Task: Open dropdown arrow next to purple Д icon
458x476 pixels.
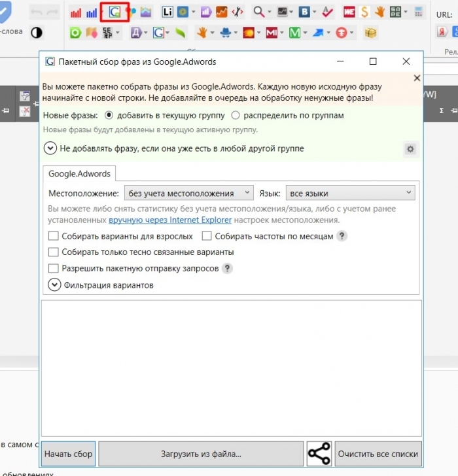Action: (146, 33)
